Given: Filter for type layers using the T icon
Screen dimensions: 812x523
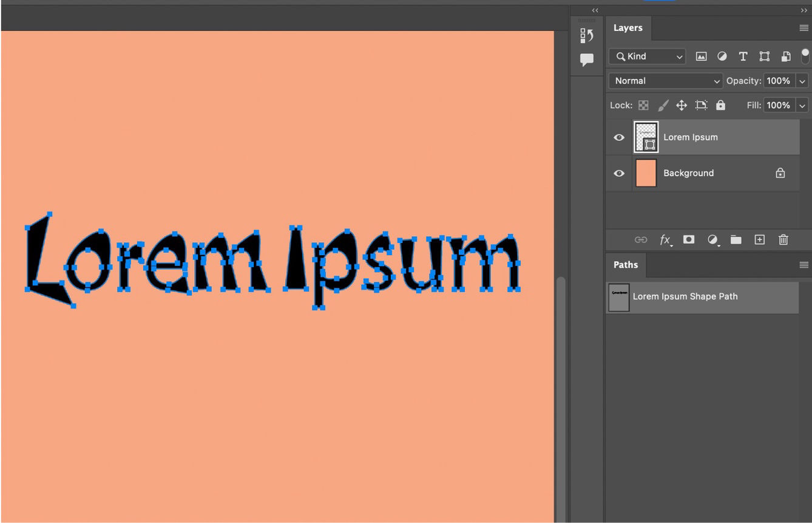Looking at the screenshot, I should click(743, 56).
